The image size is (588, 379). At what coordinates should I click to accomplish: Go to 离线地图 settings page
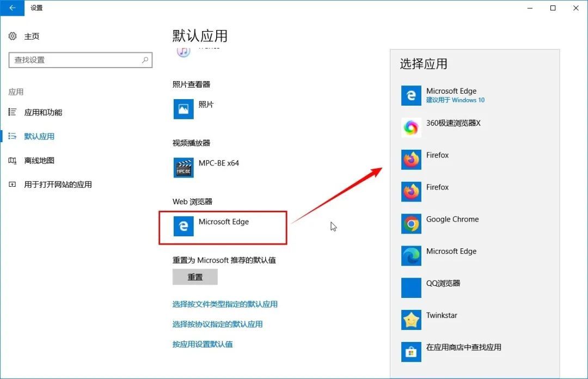click(39, 161)
